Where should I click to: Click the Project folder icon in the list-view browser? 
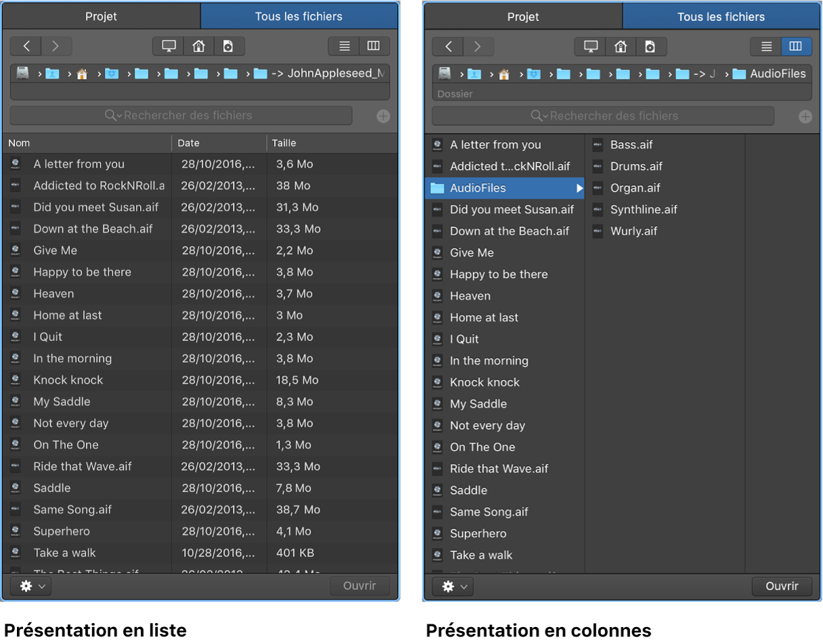coord(228,46)
